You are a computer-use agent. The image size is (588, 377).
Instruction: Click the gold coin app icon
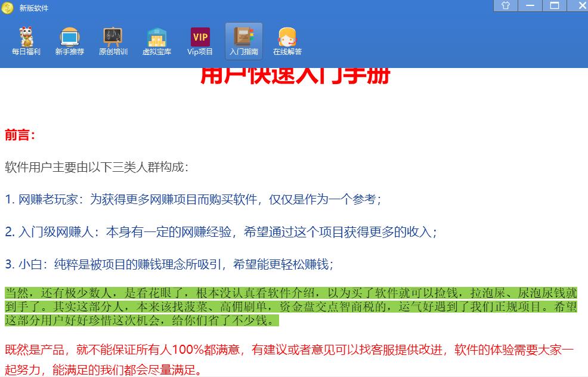pos(7,8)
